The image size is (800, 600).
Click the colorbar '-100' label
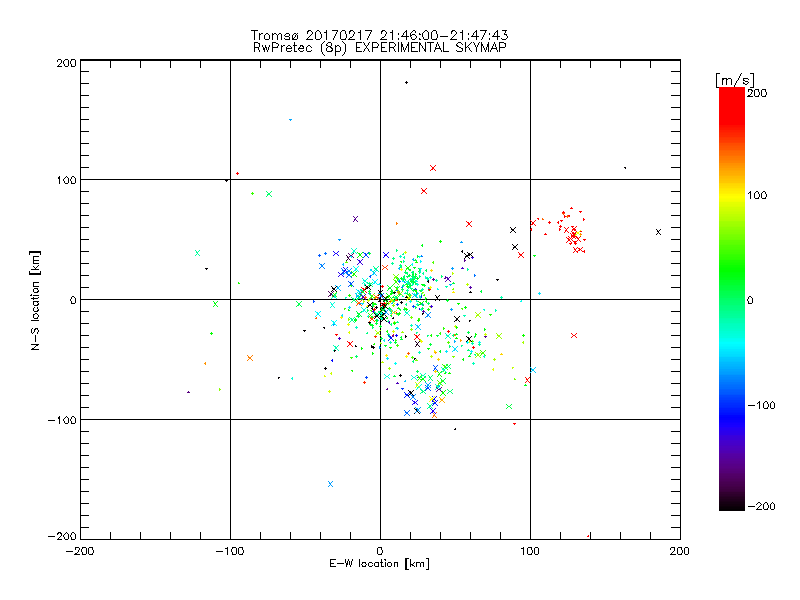[761, 405]
